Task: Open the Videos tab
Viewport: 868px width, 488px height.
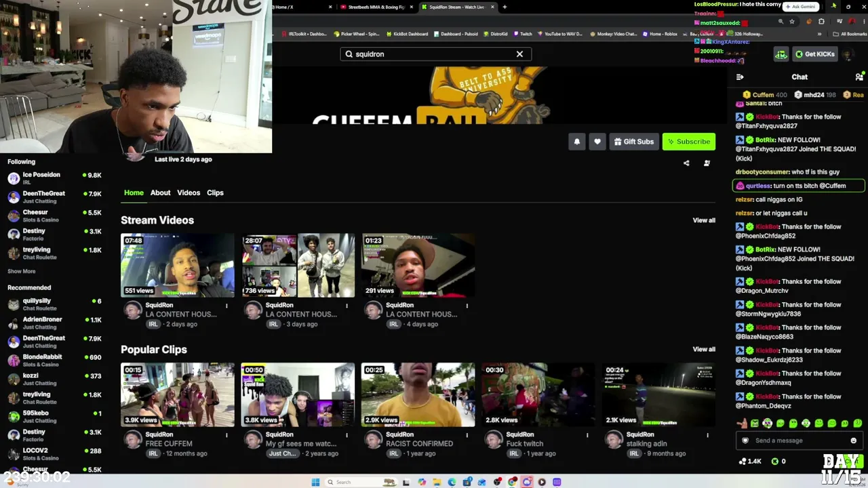Action: point(189,192)
